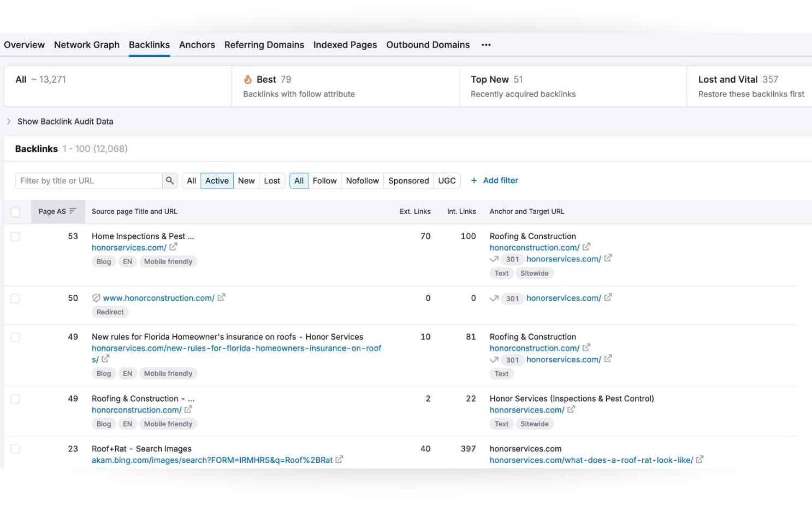Open the Referring Domains tab
The image size is (812, 506).
click(264, 45)
